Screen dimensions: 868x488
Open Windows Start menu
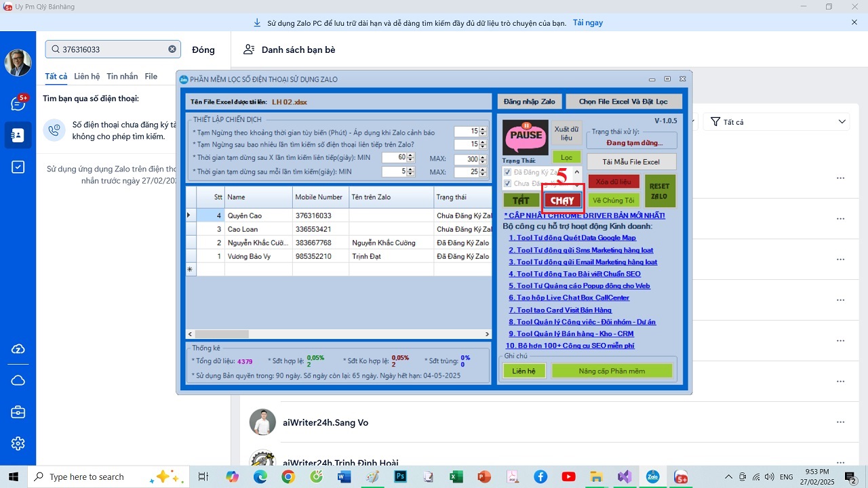pos(14,476)
